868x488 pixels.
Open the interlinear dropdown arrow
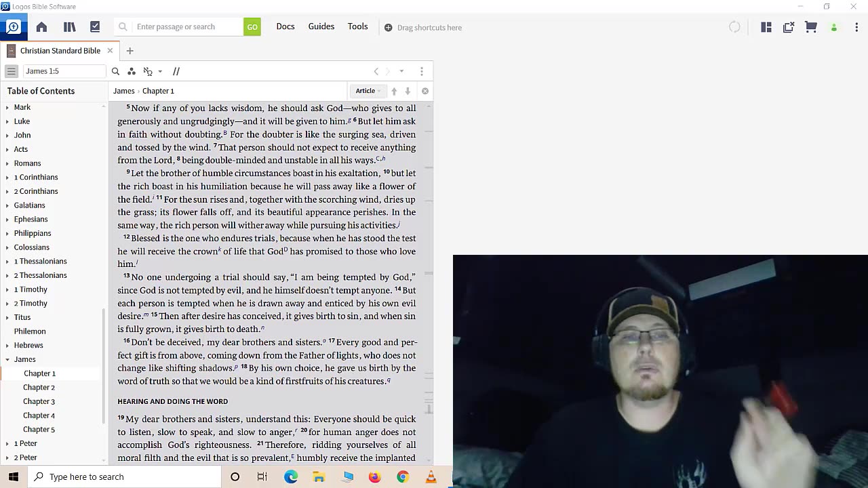[x=160, y=71]
